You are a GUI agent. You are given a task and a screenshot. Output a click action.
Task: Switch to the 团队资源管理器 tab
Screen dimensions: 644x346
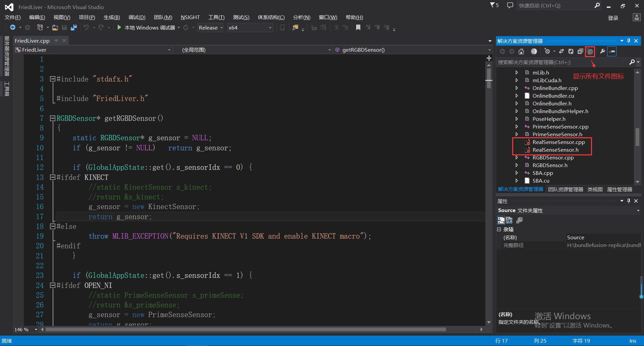click(x=566, y=189)
